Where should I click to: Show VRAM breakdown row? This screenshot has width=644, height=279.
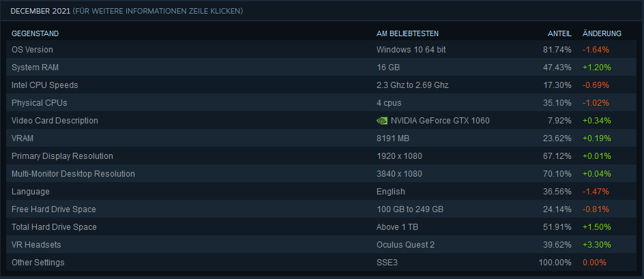321,138
